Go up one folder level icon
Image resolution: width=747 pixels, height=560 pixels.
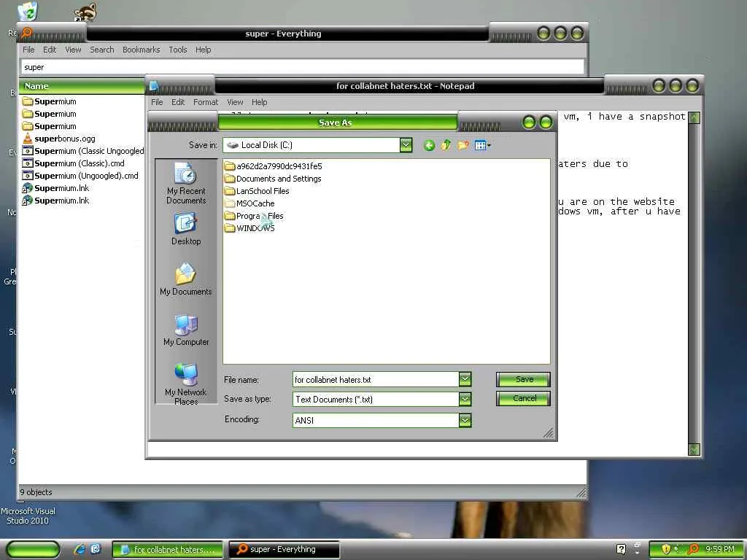[x=446, y=145]
